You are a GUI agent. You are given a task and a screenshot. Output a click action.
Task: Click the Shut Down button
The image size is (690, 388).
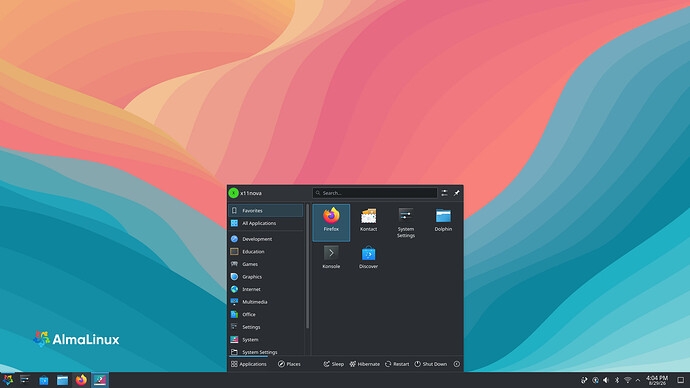(x=430, y=364)
